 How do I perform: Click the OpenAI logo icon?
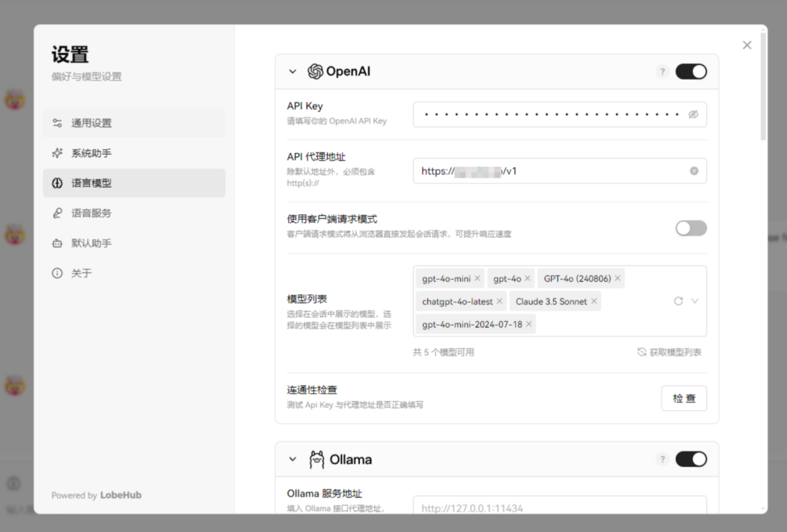pyautogui.click(x=315, y=72)
